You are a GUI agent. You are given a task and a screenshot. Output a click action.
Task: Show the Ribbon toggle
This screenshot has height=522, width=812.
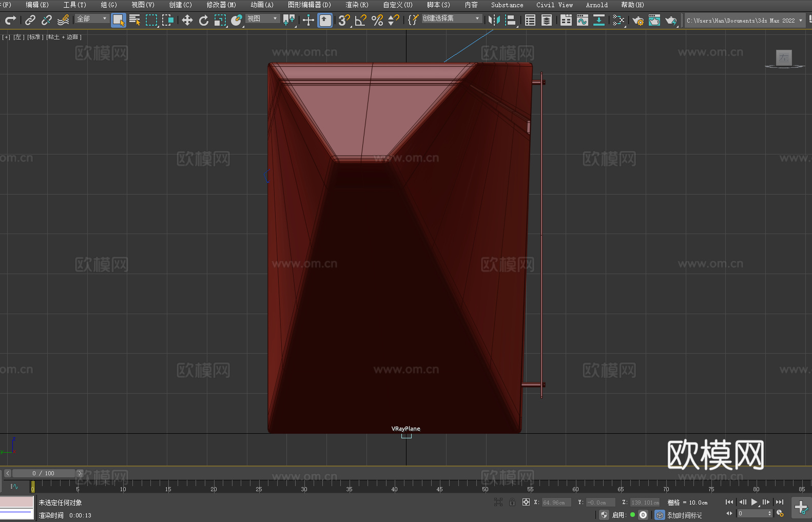coord(566,20)
